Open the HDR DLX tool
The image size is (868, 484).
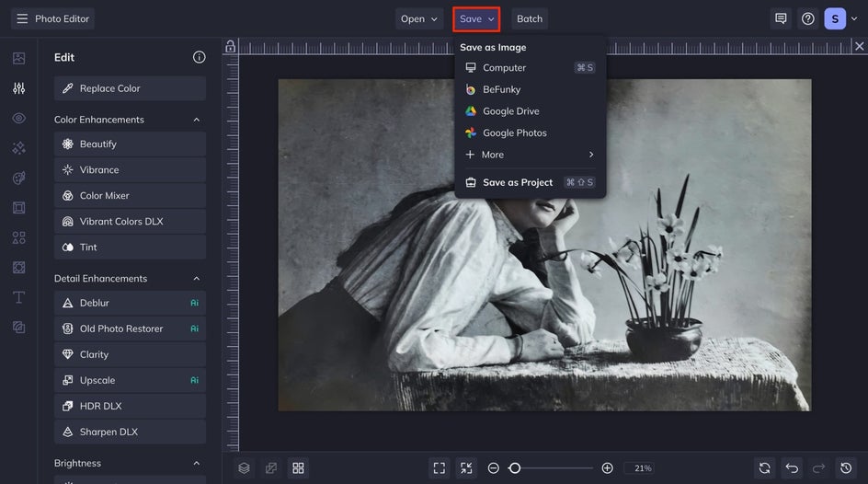pyautogui.click(x=130, y=406)
